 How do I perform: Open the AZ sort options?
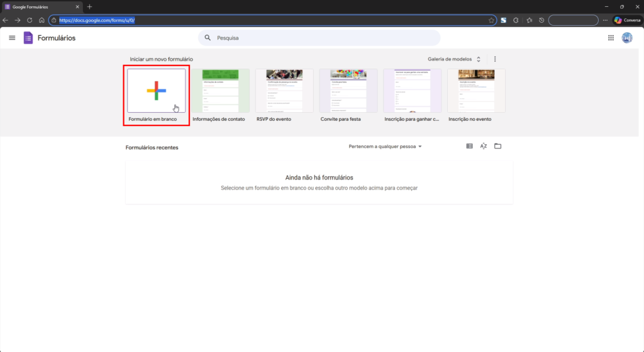tap(484, 146)
